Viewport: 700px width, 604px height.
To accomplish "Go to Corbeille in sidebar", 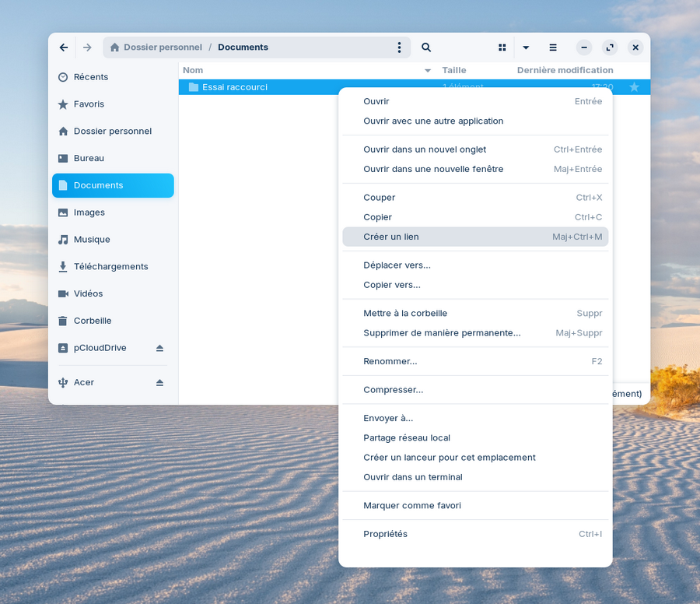I will pos(93,321).
